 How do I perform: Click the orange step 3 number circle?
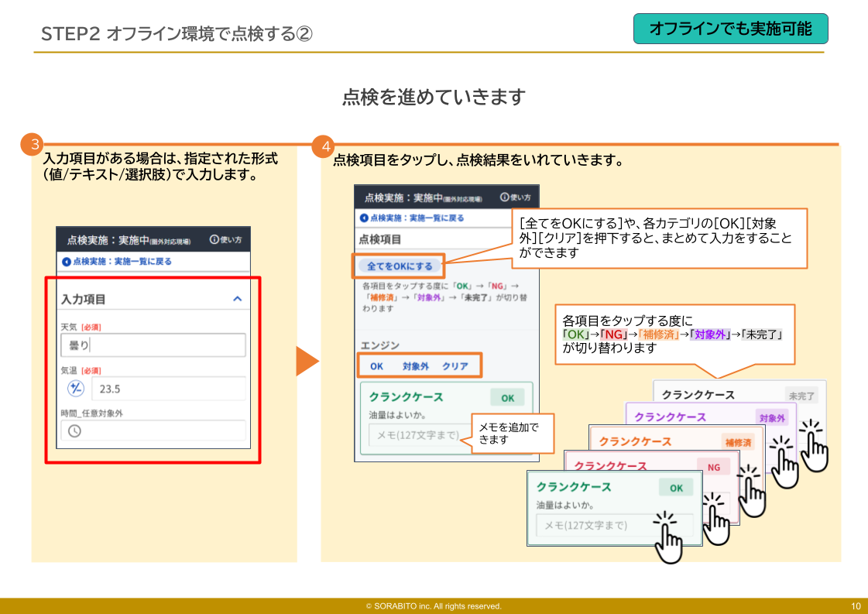(x=32, y=145)
